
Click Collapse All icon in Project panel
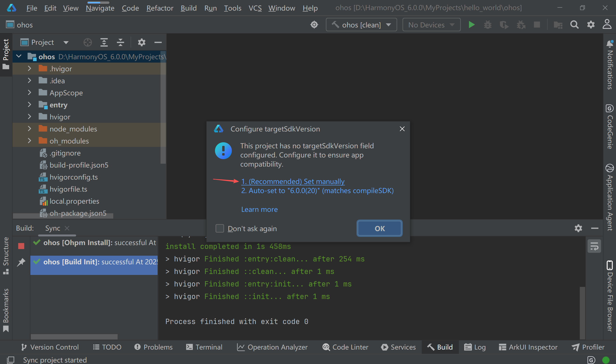[120, 42]
